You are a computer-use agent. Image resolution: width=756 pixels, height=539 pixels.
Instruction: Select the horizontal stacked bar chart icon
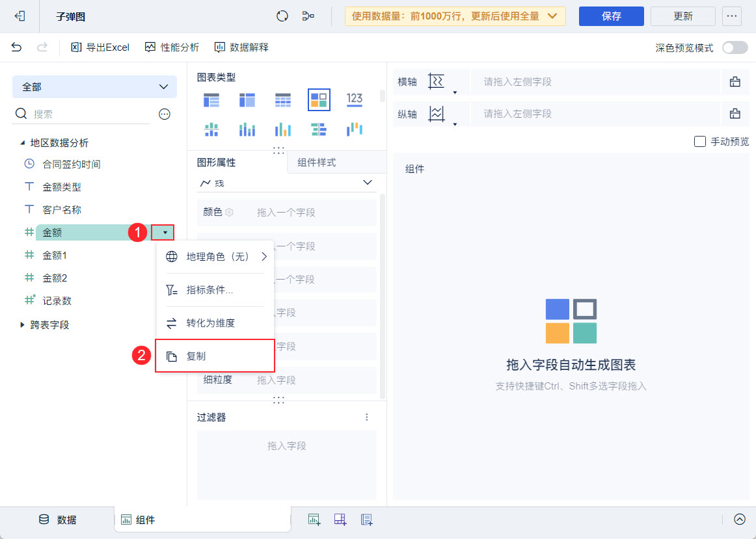pos(319,129)
